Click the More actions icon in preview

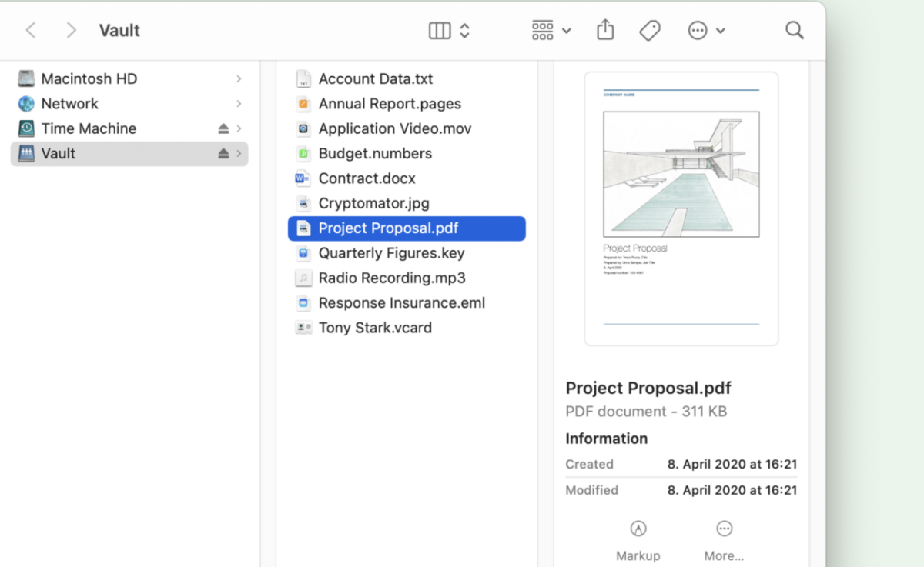(x=724, y=529)
